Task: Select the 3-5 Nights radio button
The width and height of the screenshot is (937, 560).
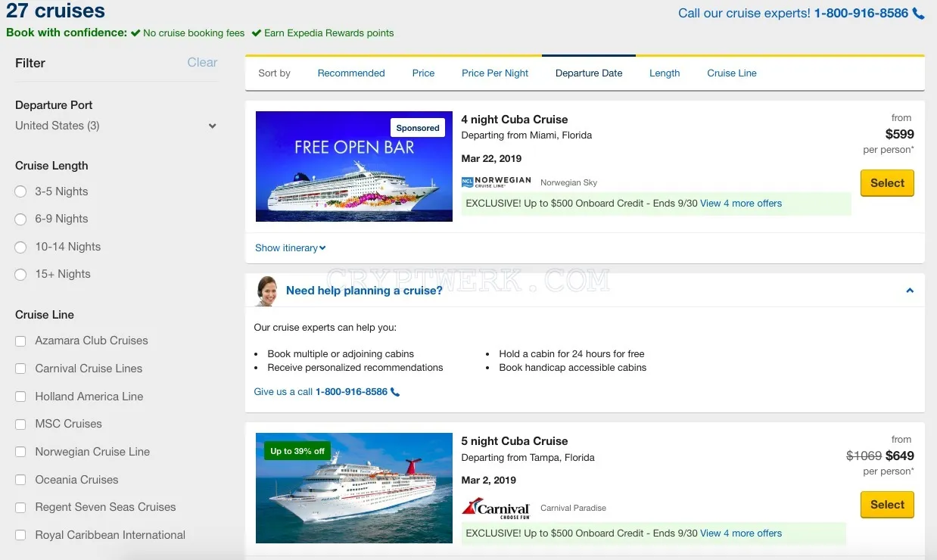Action: 21,192
